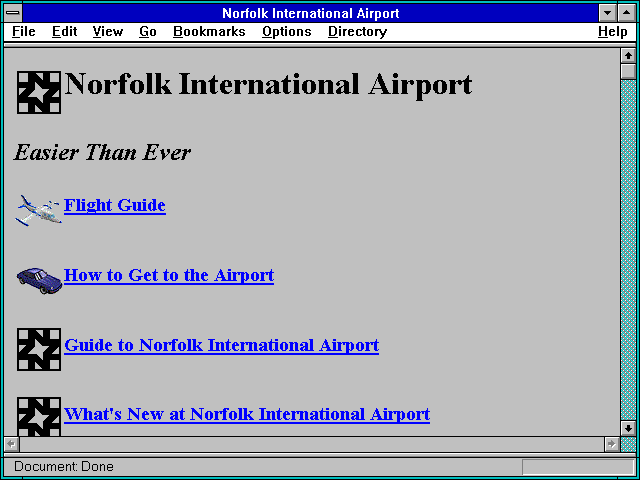Open the Go menu
This screenshot has height=480, width=640.
tap(147, 31)
